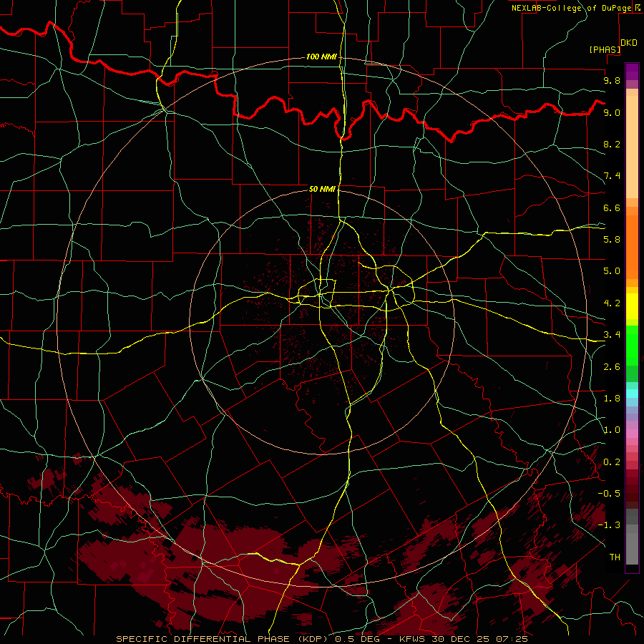Click the TH threshold label

[615, 557]
